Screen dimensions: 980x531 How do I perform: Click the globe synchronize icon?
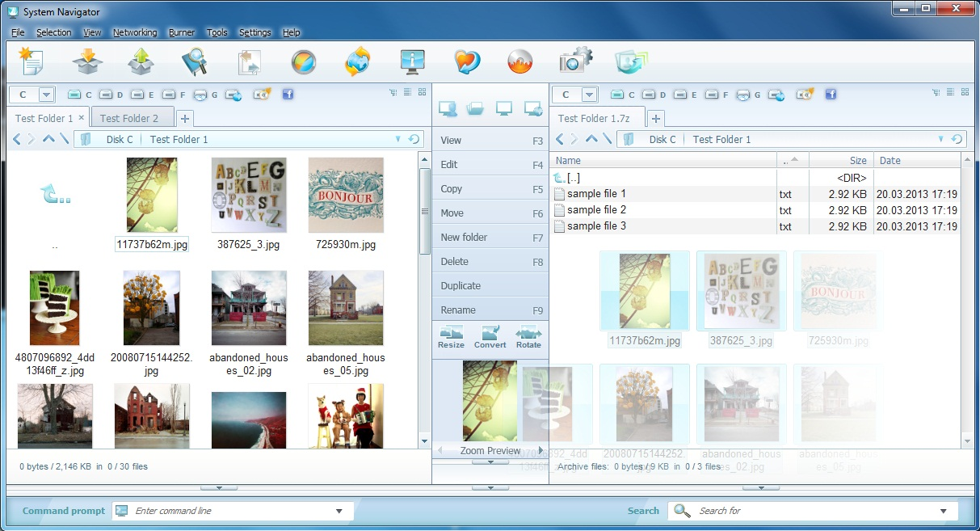(356, 62)
